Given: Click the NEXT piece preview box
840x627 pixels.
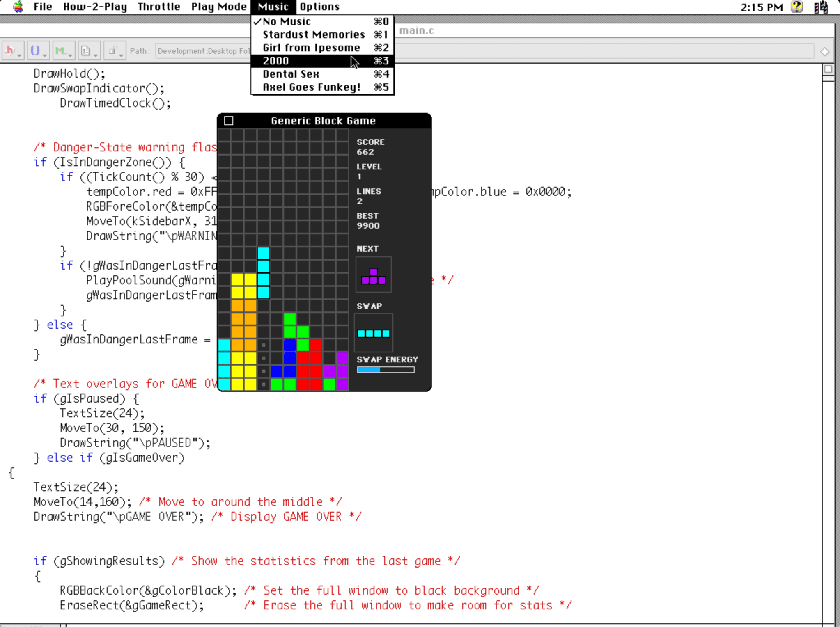Looking at the screenshot, I should (373, 275).
